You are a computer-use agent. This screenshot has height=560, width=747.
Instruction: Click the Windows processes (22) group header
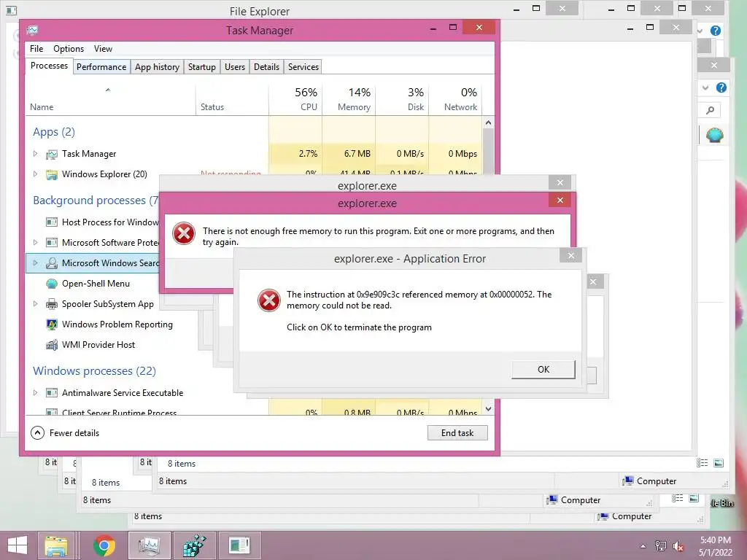tap(94, 371)
